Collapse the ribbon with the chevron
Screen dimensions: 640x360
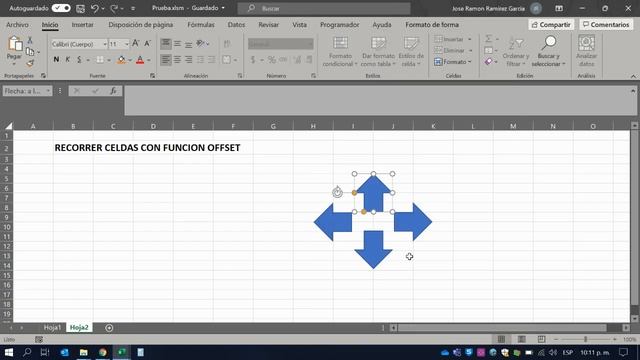tap(633, 76)
